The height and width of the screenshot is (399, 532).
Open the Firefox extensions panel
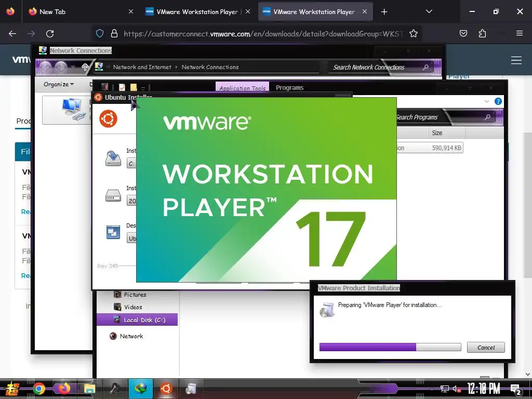point(482,33)
